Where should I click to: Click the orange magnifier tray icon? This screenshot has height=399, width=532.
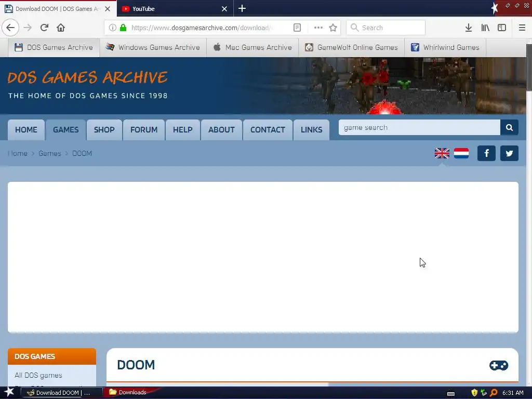pyautogui.click(x=494, y=393)
